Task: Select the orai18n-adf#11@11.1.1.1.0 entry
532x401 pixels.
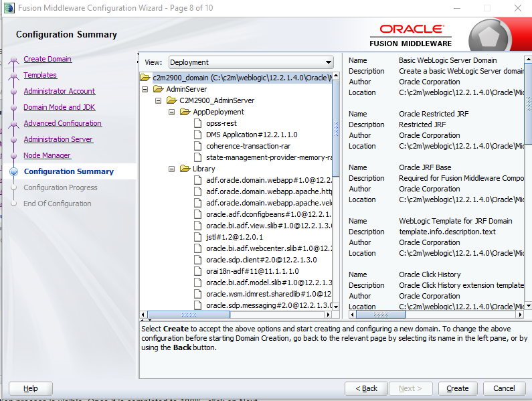Action: click(x=252, y=271)
